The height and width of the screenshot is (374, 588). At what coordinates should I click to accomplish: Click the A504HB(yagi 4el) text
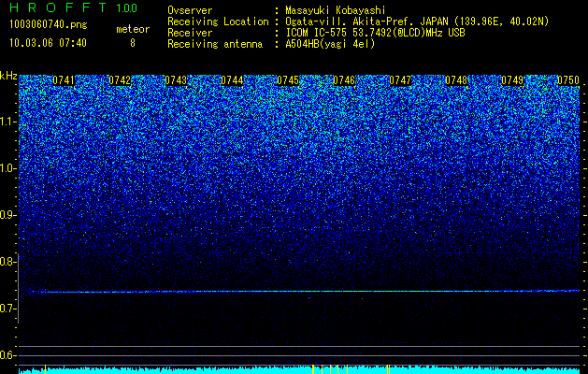tap(330, 44)
